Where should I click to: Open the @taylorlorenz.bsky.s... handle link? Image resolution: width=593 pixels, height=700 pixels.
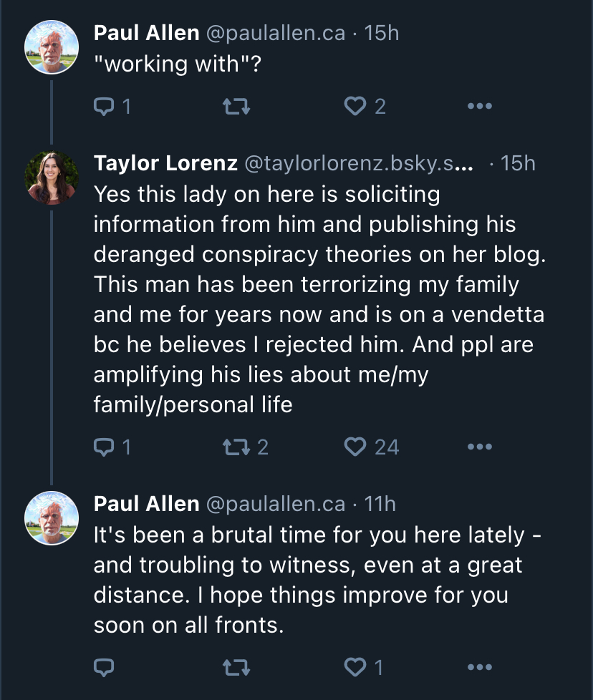click(x=359, y=163)
